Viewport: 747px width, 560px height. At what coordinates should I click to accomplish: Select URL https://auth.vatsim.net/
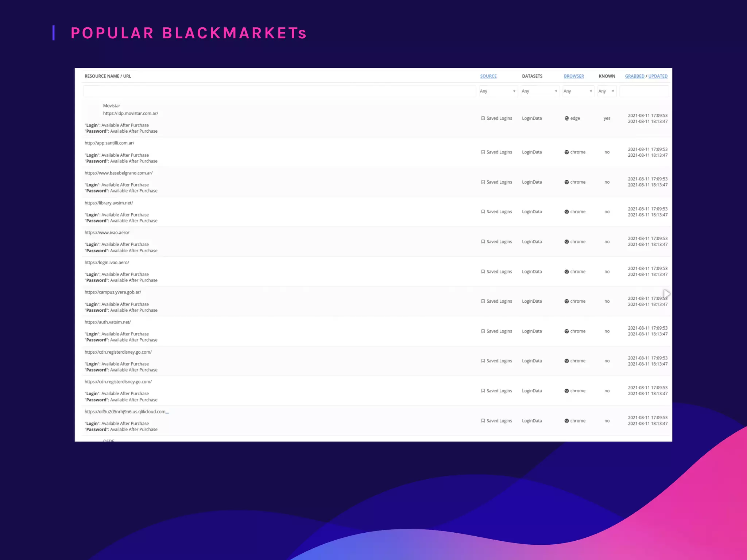[108, 322]
